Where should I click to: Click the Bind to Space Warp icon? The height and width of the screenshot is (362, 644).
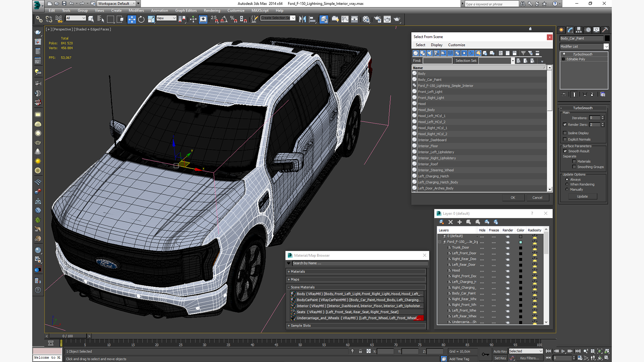(59, 19)
